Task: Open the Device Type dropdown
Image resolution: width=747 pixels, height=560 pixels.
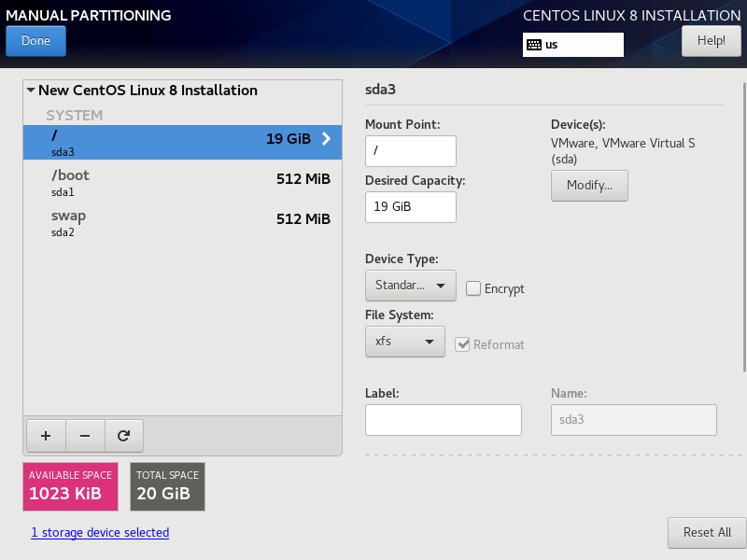Action: click(411, 286)
